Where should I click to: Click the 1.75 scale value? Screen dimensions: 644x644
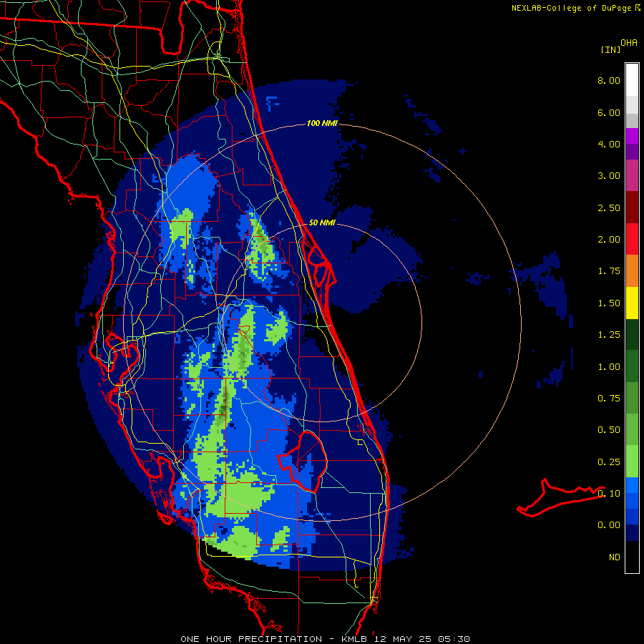pos(609,271)
